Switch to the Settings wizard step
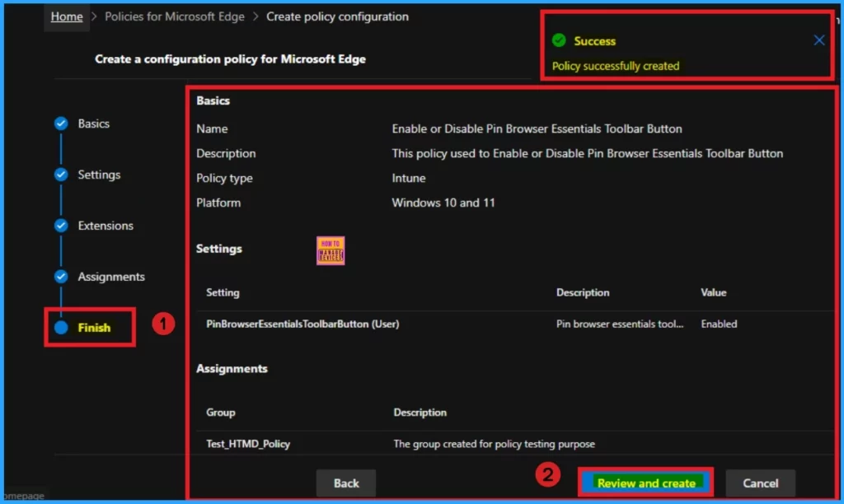The image size is (844, 504). (99, 175)
